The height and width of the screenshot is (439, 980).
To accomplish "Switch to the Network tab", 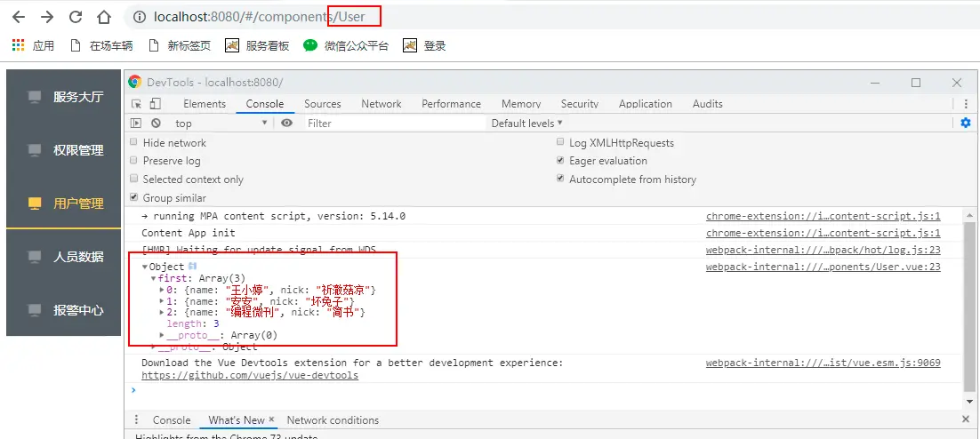I will pos(382,104).
